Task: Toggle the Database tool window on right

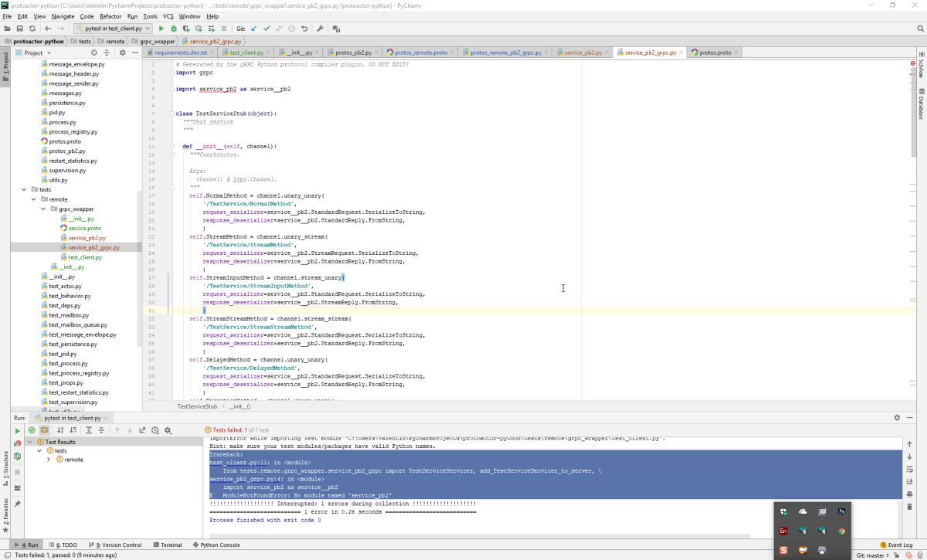Action: point(921,104)
